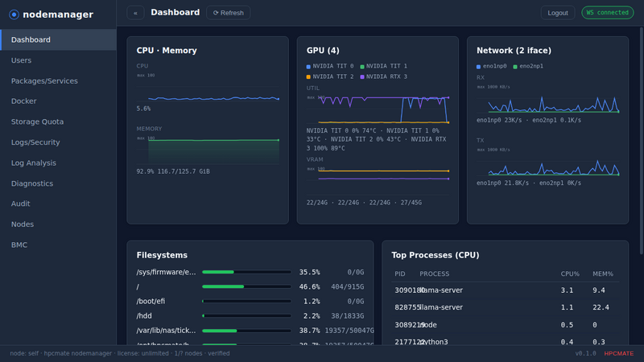644x362 pixels.
Task: Click the CPU usage line chart
Action: (x=208, y=87)
